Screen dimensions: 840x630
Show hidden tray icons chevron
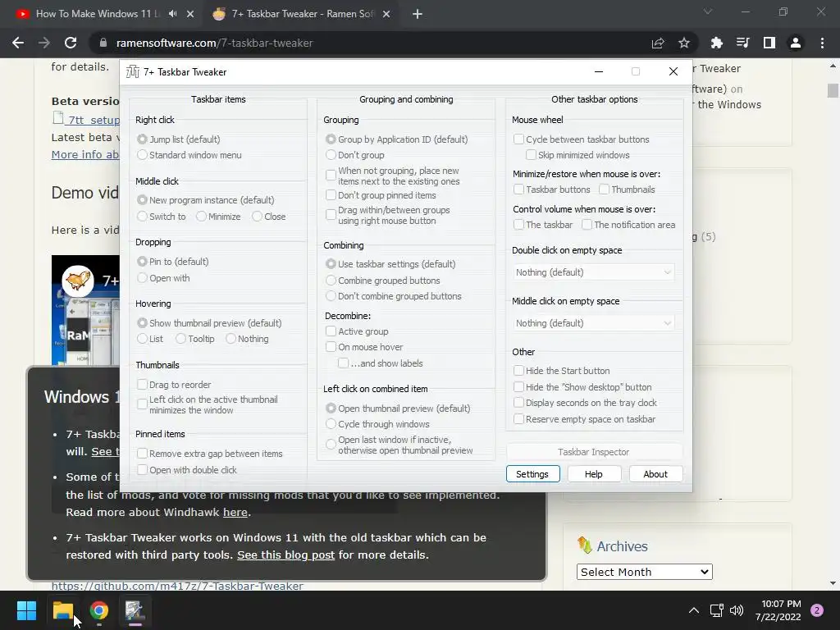coord(694,610)
